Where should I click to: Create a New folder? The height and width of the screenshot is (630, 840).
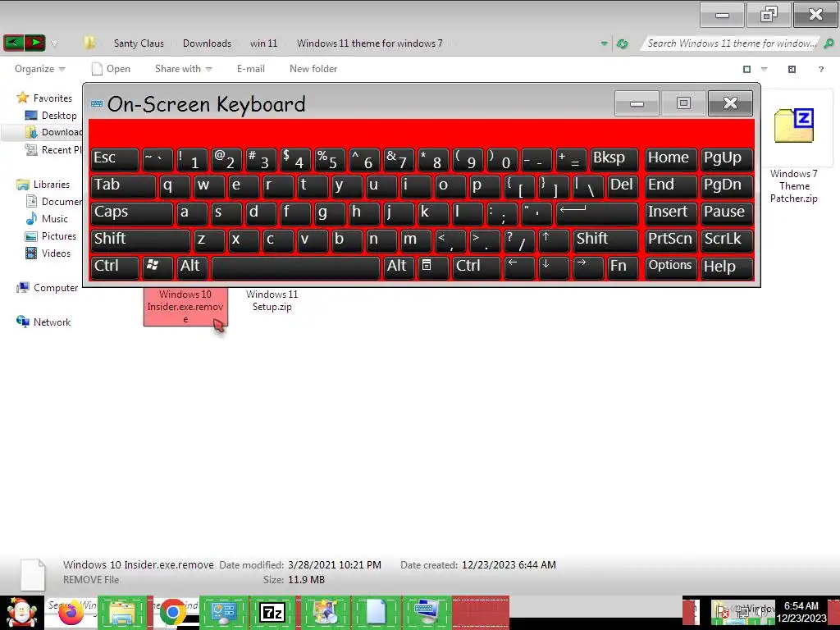313,69
